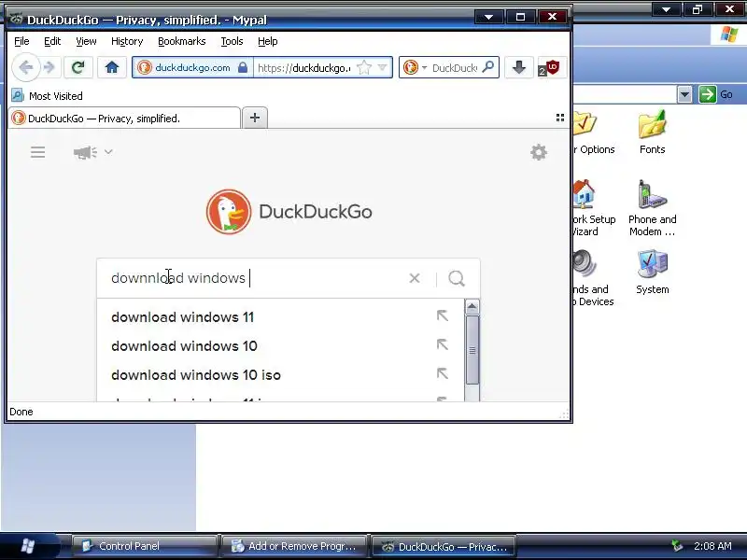Image resolution: width=747 pixels, height=560 pixels.
Task: Click the suggestions scrollbar thumb
Action: point(472,350)
